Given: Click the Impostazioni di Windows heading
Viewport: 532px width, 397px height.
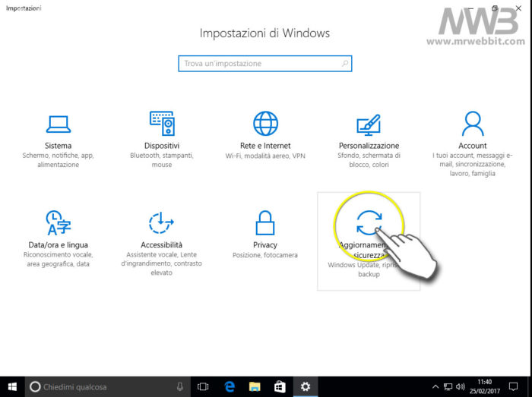Looking at the screenshot, I should [264, 33].
